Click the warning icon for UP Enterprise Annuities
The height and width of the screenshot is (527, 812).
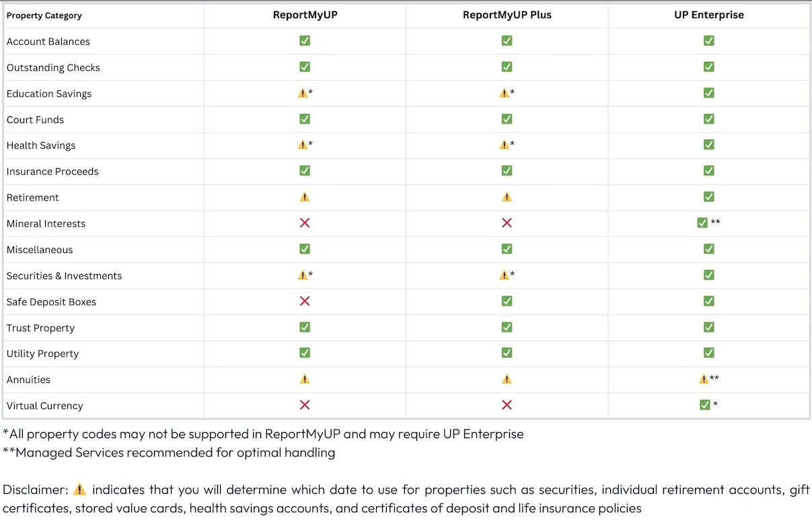[x=704, y=379]
